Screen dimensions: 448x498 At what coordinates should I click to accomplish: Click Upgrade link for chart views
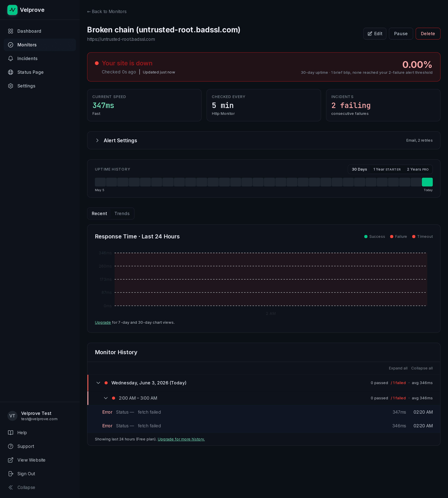(103, 322)
